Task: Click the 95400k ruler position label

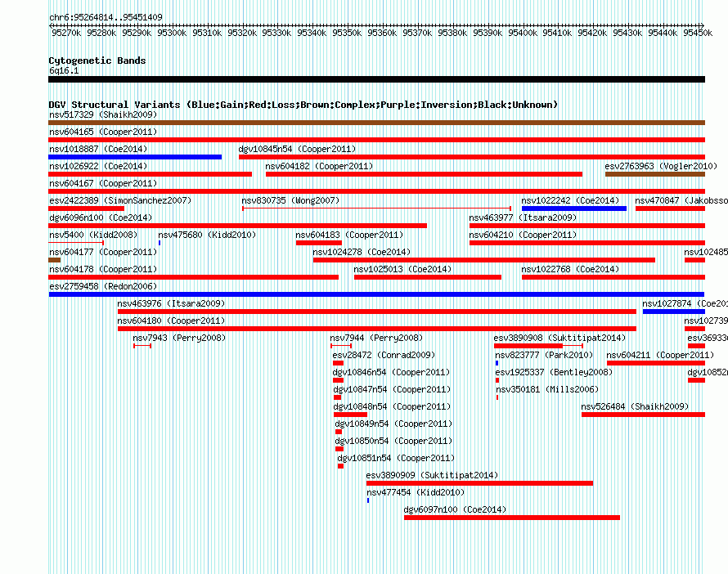Action: point(523,33)
